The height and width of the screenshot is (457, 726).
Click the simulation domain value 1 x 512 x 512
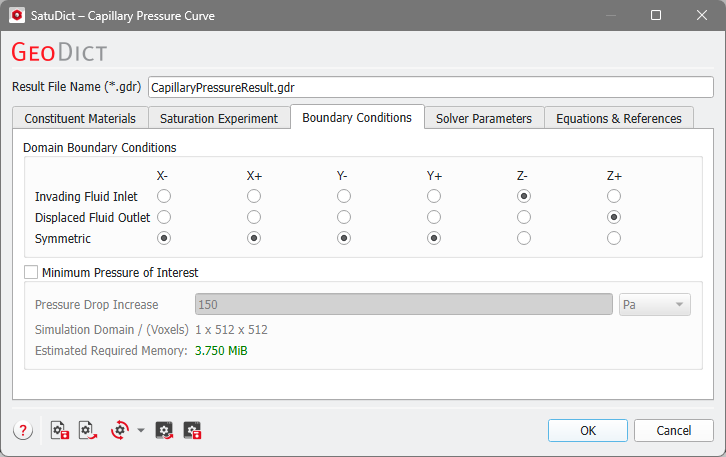coord(232,330)
